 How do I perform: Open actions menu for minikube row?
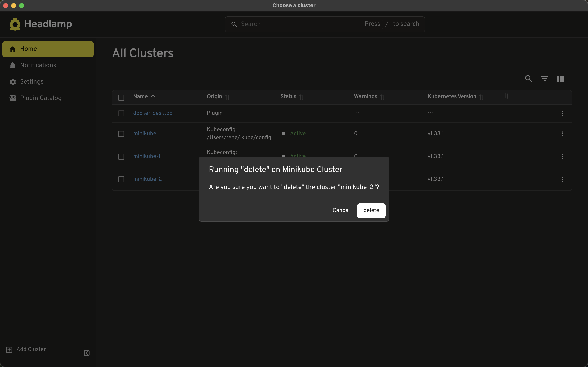[x=562, y=134]
